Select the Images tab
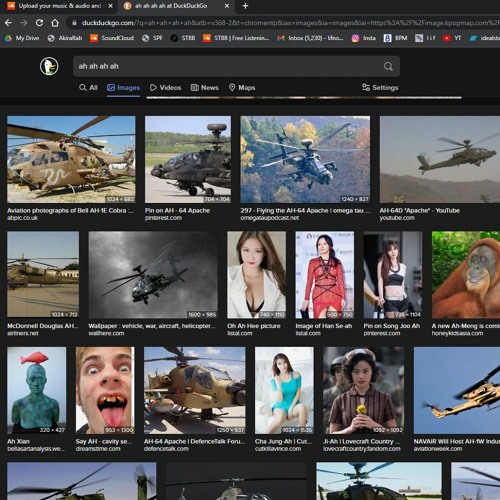The image size is (500, 500). (123, 88)
